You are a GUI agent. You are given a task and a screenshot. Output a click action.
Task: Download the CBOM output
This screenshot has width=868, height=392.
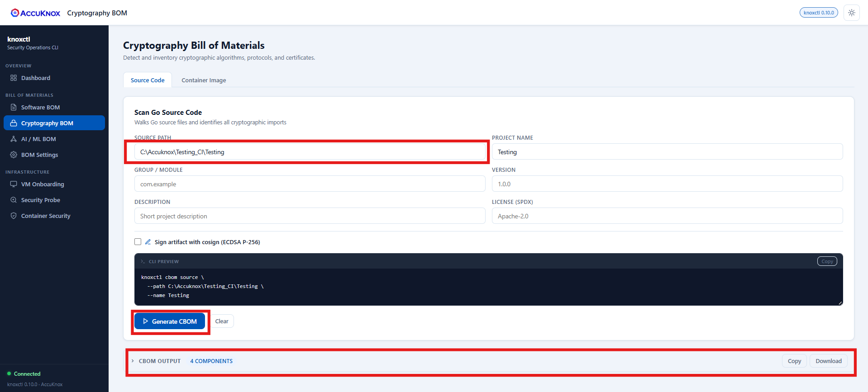829,361
